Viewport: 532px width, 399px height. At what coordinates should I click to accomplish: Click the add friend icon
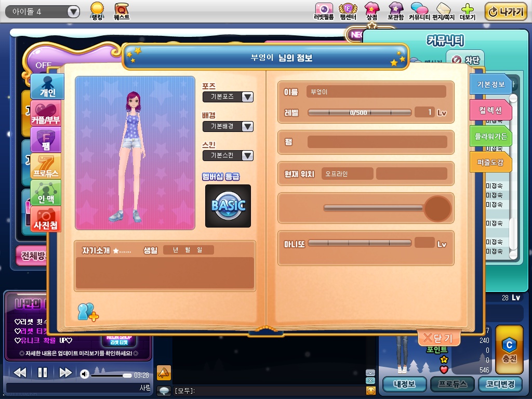pyautogui.click(x=88, y=312)
